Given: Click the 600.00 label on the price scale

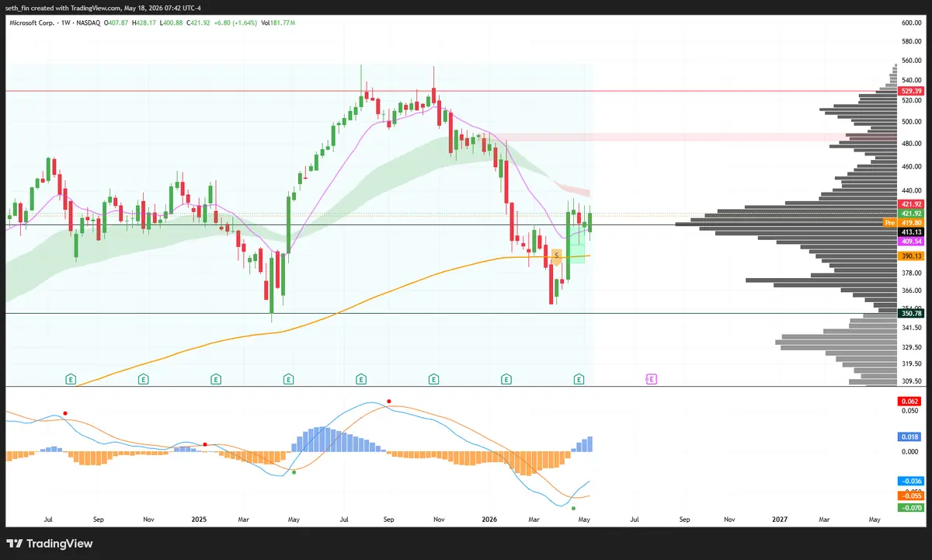Looking at the screenshot, I should coord(911,23).
